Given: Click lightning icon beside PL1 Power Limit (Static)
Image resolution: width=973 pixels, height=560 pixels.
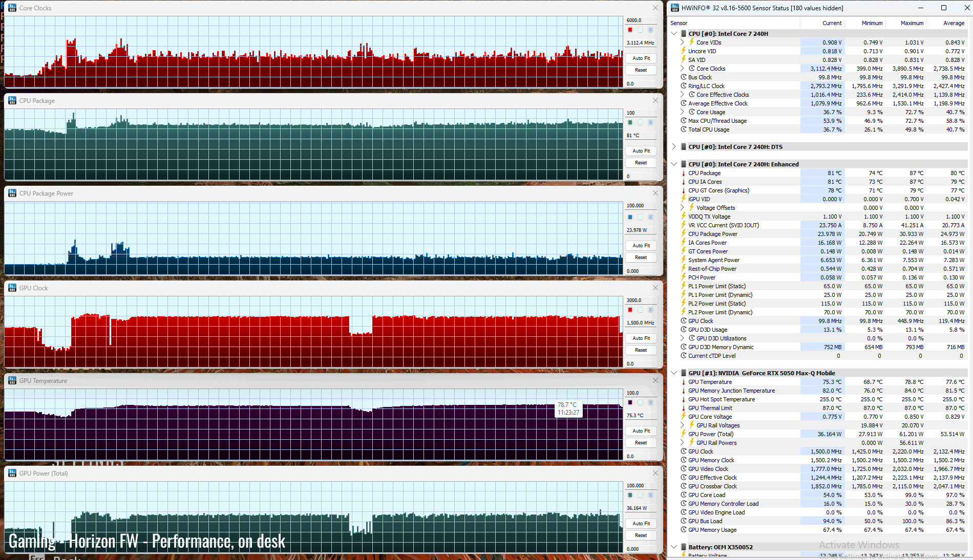Looking at the screenshot, I should (x=684, y=286).
